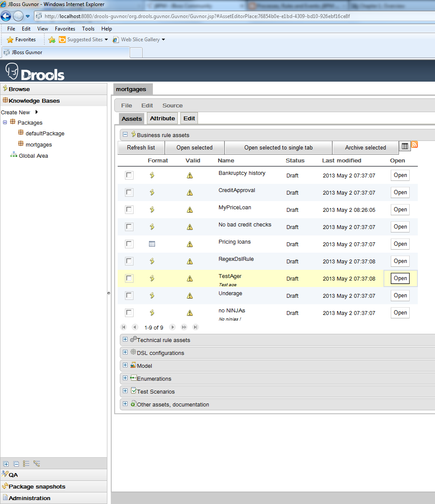Collapse the Packages tree node
This screenshot has height=504, width=435.
click(5, 122)
